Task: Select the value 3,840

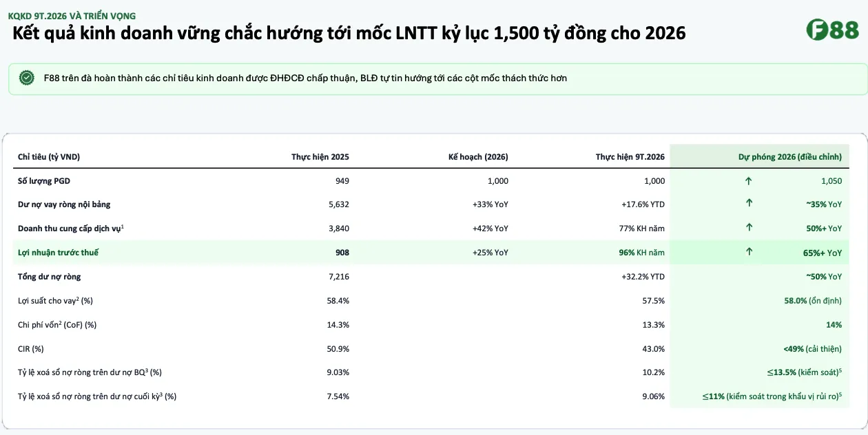Action: [x=338, y=229]
